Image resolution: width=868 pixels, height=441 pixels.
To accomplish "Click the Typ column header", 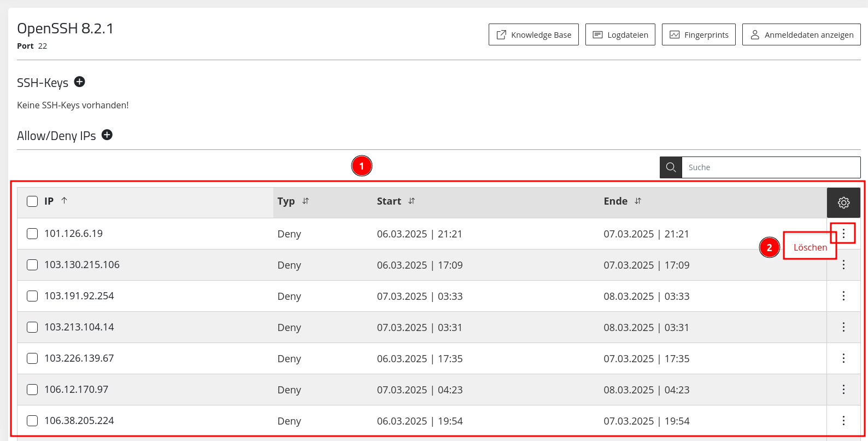I will 286,201.
